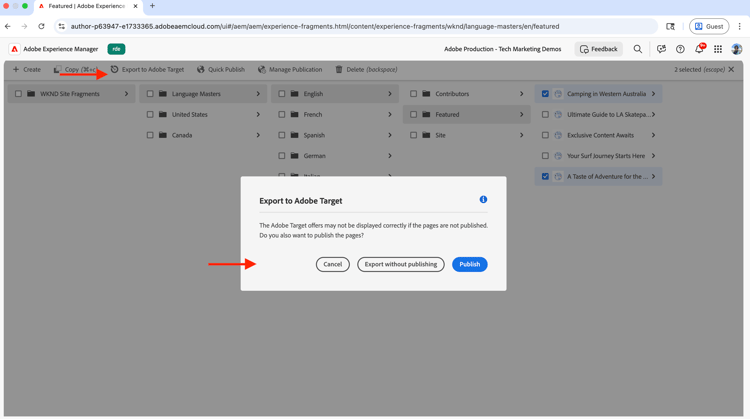Clear selection with the X icon
The height and width of the screenshot is (419, 750).
(x=731, y=69)
